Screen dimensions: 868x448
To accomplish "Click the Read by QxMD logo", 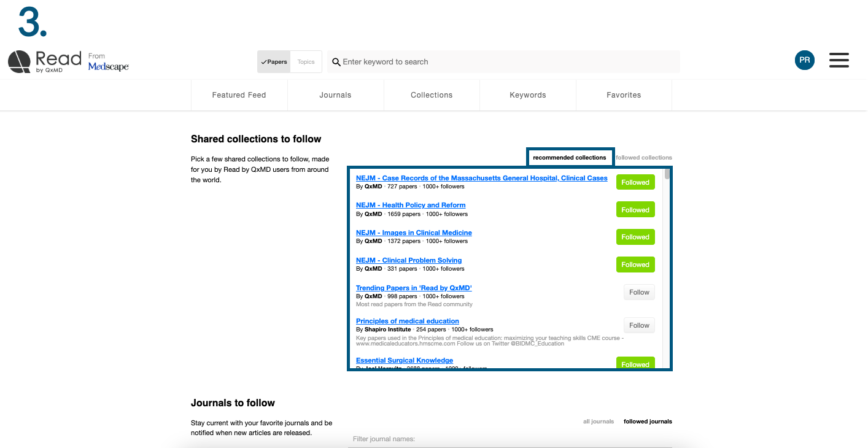I will (45, 62).
